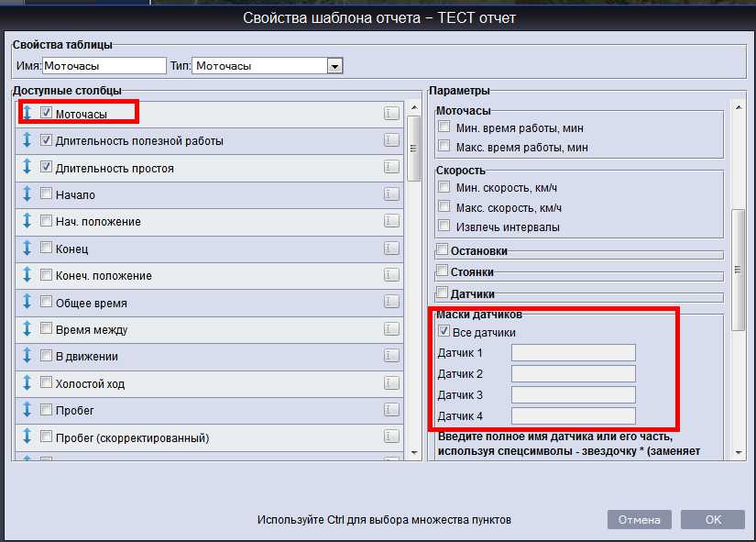
Task: Click the Датчик 3 mask field
Action: [x=574, y=394]
